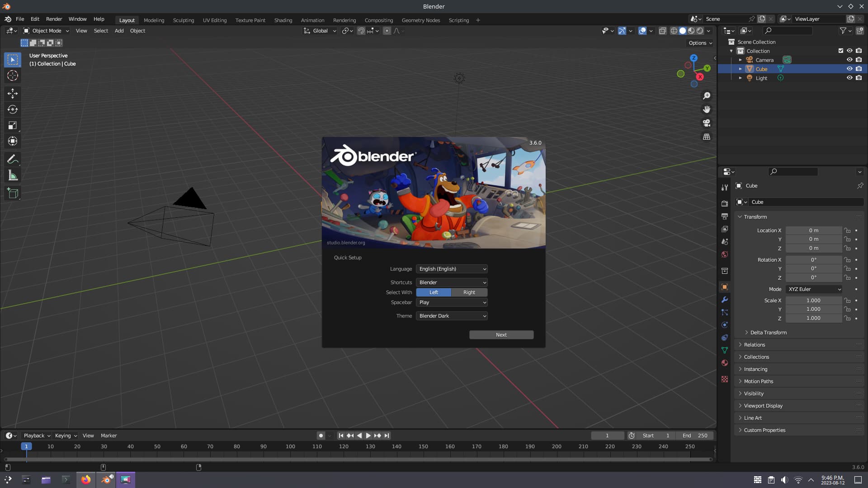Hide the Cube in viewport via eye icon

point(849,69)
